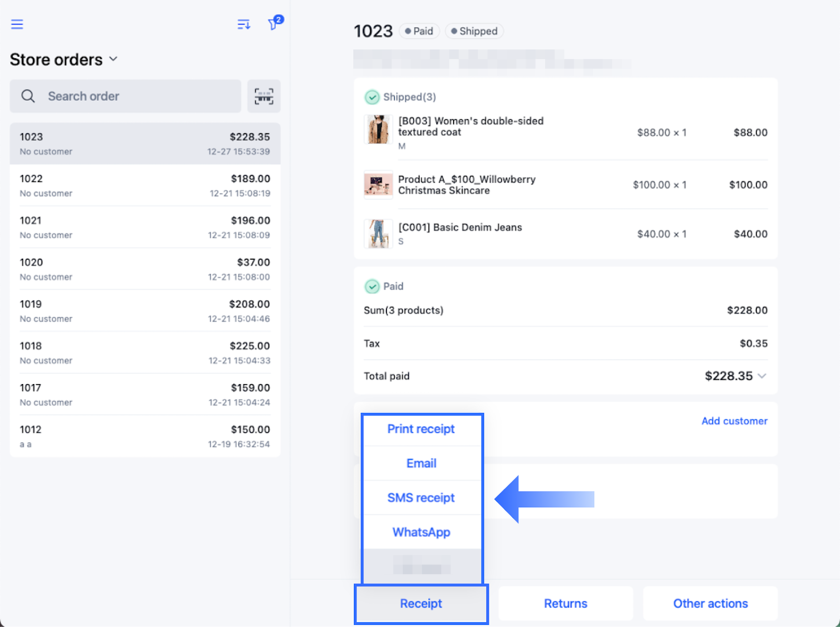Click the Add customer link
The image size is (840, 627).
coord(734,421)
